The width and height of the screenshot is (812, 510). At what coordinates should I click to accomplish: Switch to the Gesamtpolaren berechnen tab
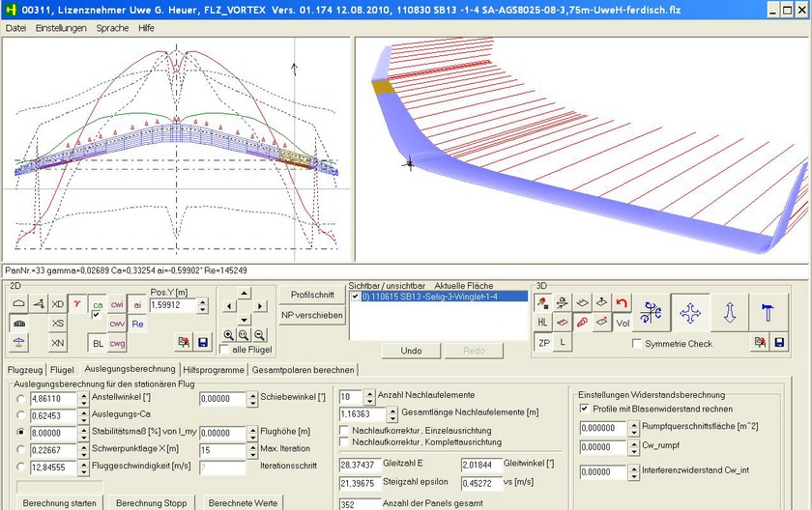tap(303, 369)
